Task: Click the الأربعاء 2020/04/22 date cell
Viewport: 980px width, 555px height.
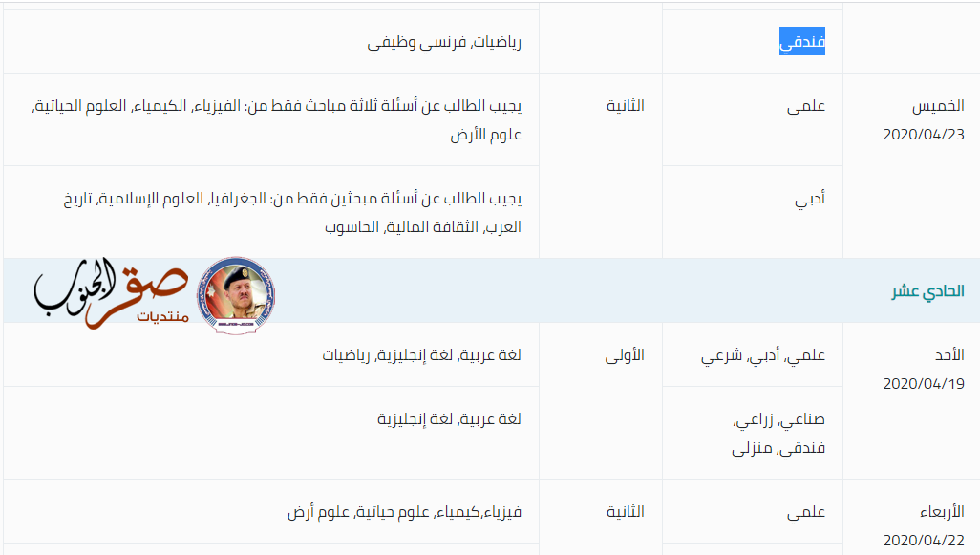Action: pyautogui.click(x=924, y=525)
